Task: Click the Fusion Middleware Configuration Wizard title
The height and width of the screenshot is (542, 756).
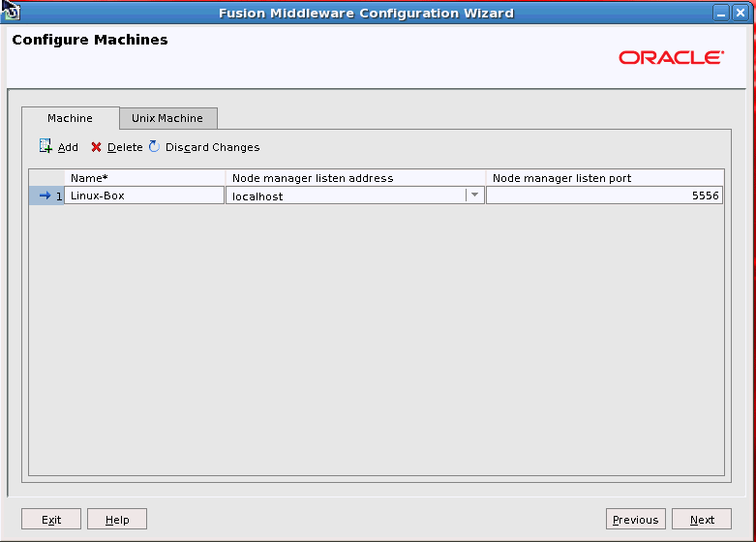Action: pos(366,13)
